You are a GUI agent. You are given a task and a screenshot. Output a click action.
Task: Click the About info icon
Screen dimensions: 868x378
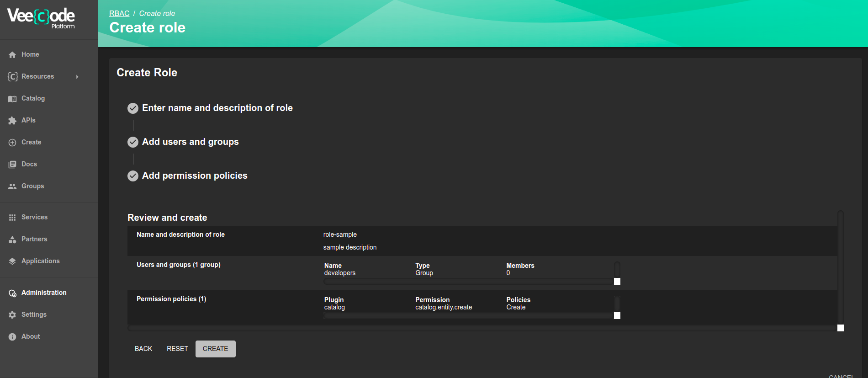click(12, 337)
